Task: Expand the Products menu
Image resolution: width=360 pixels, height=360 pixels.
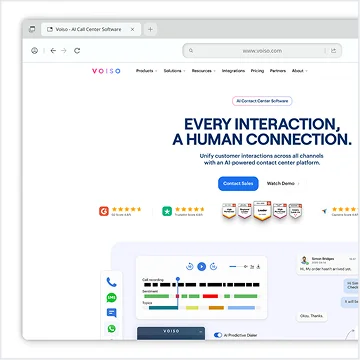Action: 146,71
